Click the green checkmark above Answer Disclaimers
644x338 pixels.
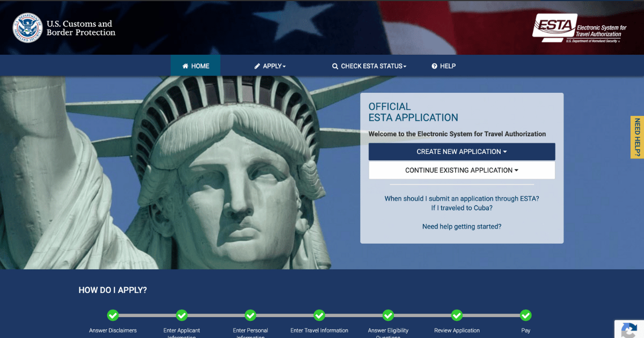tap(113, 315)
